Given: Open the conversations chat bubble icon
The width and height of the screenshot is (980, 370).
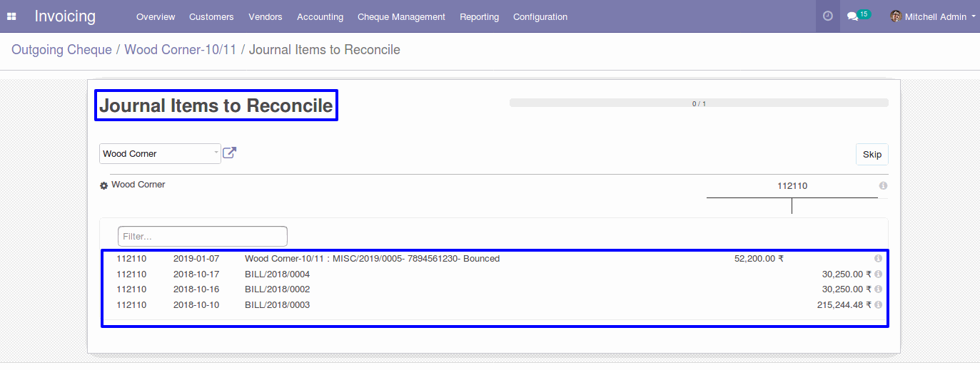Looking at the screenshot, I should point(852,16).
